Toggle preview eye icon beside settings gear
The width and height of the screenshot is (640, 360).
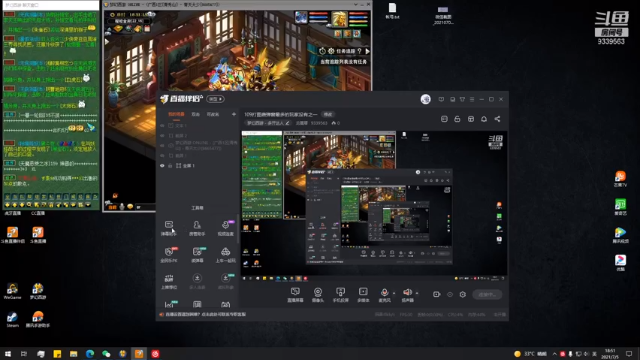coord(450,294)
